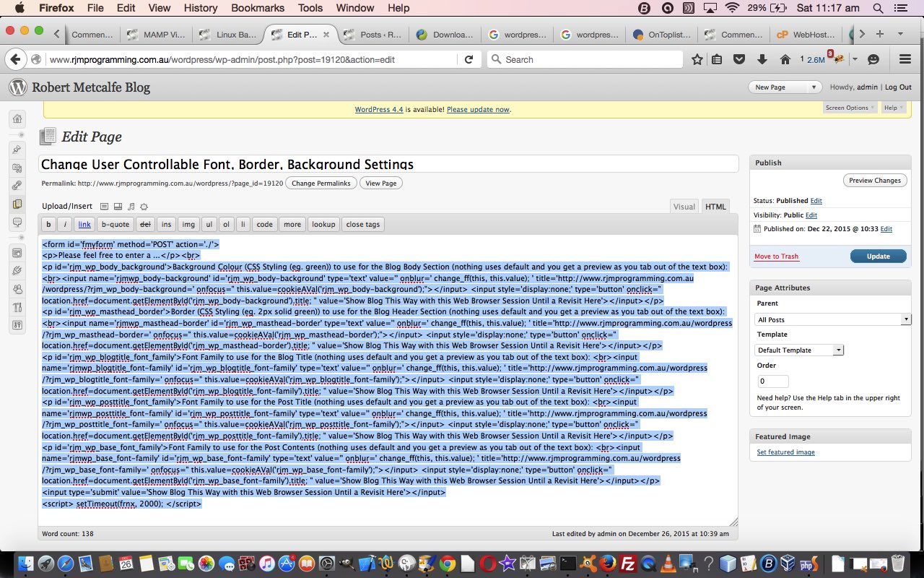
Task: Open the Posts pushpin icon in sidebar
Action: [x=17, y=150]
